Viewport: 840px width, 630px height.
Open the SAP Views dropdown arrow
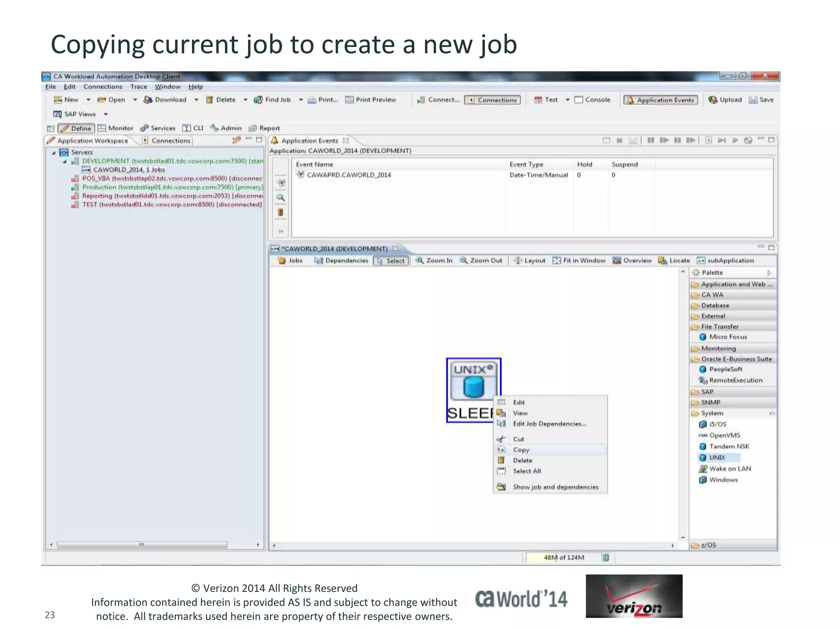pos(106,114)
